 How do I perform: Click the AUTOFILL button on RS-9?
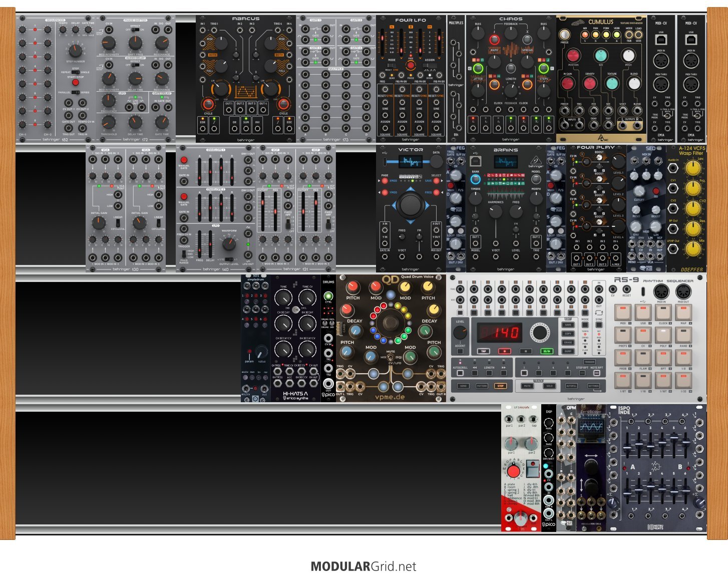click(571, 386)
